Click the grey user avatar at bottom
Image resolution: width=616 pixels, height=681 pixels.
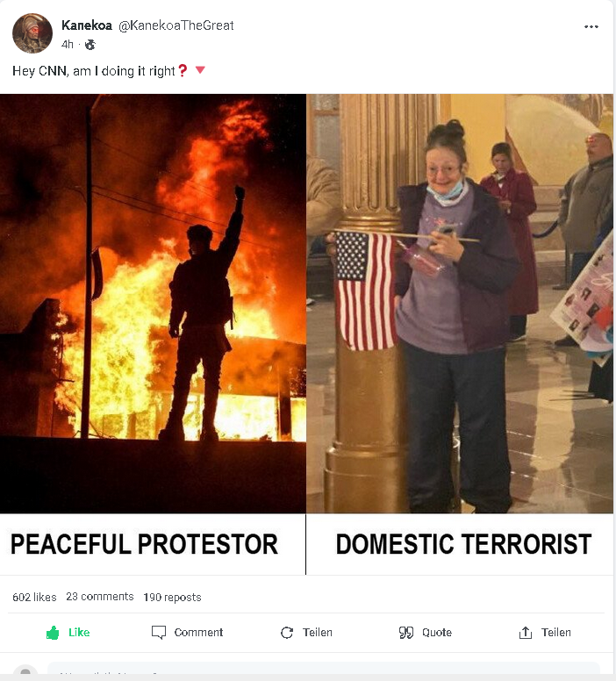[x=25, y=673]
